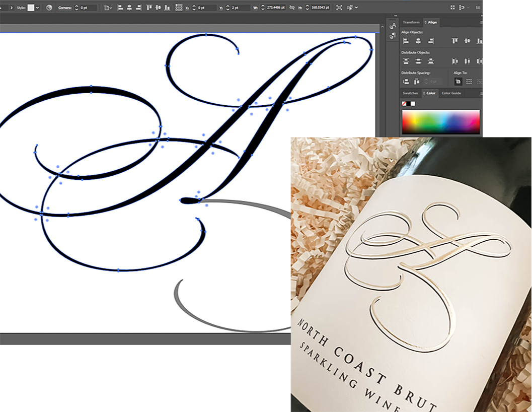Open the Color Guide tab
This screenshot has height=412, width=532.
[451, 93]
